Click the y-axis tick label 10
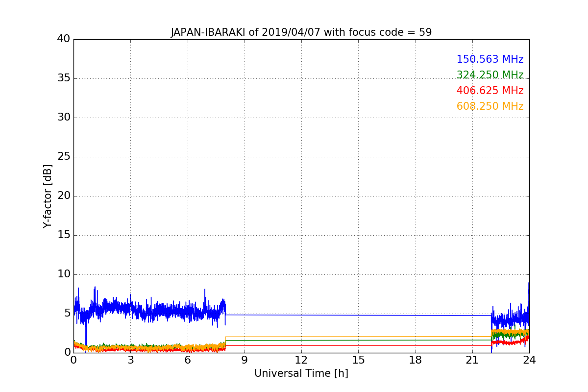 63,274
